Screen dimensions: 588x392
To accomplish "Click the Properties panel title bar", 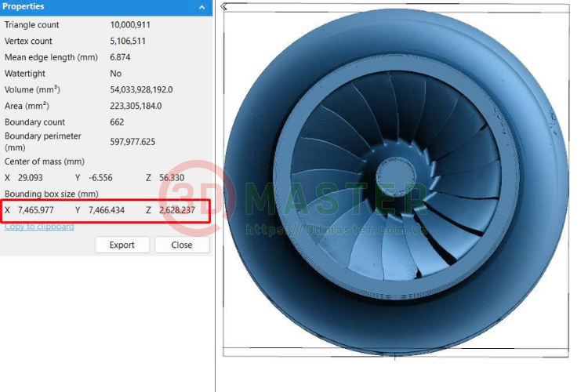I will (94, 7).
